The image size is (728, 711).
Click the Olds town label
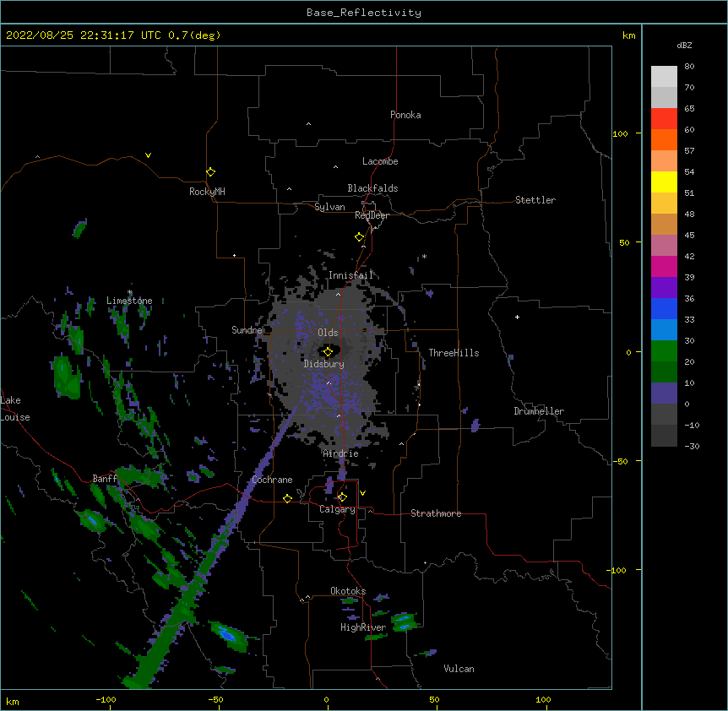[328, 333]
